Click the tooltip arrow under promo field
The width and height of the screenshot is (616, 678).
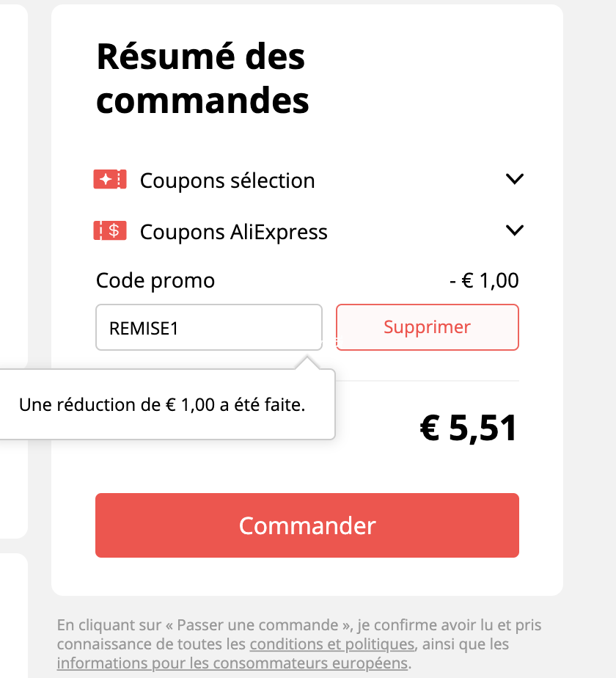click(307, 362)
